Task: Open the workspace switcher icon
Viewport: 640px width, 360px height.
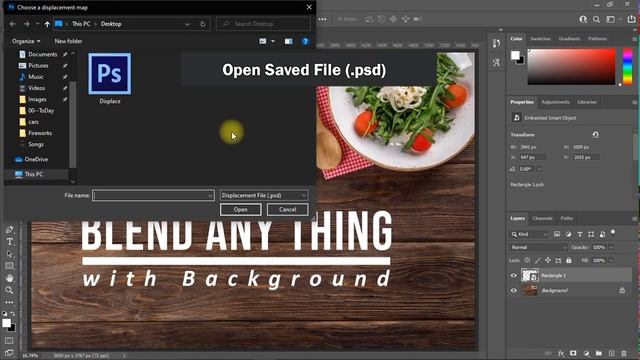Action: pyautogui.click(x=610, y=19)
